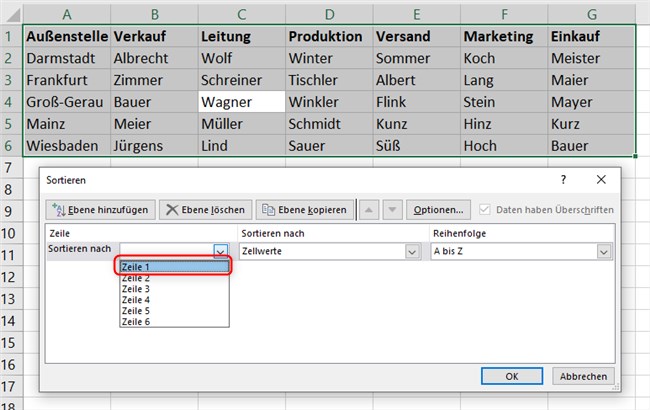Viewport: 650px width, 410px height.
Task: Move sort level down with the arrow
Action: (x=392, y=210)
